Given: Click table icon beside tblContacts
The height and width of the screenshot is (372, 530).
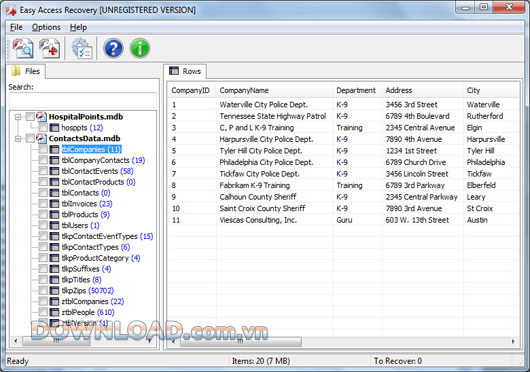Looking at the screenshot, I should click(x=54, y=193).
